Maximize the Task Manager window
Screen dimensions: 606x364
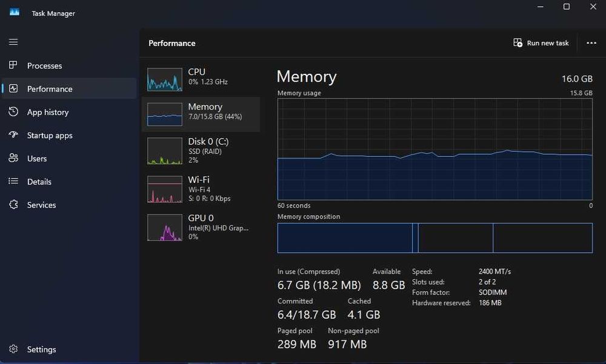(567, 7)
